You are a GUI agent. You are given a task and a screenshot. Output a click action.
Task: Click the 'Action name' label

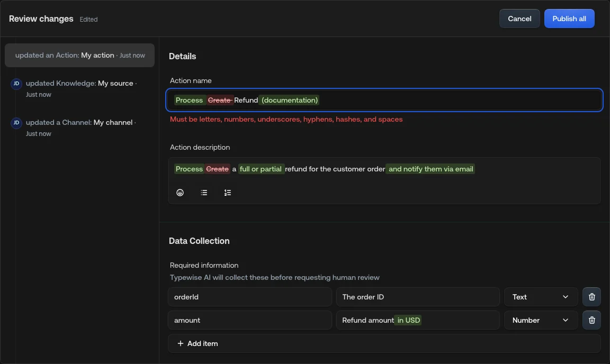click(x=191, y=80)
